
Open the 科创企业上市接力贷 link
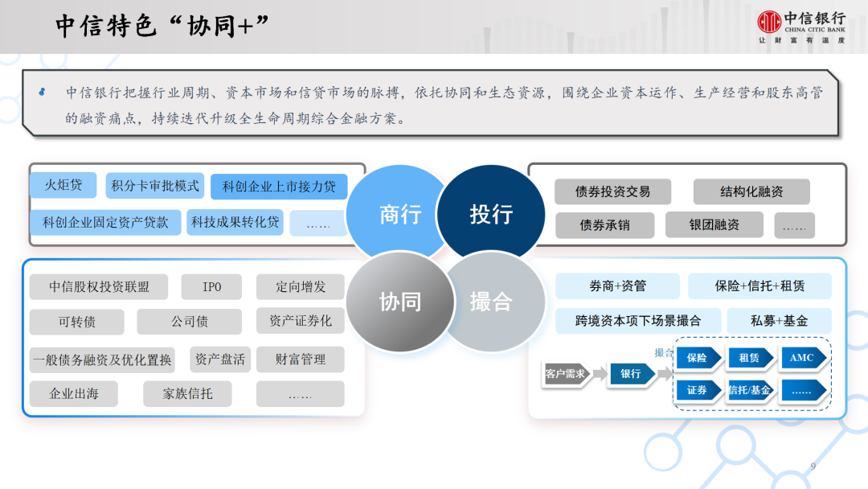tap(280, 186)
